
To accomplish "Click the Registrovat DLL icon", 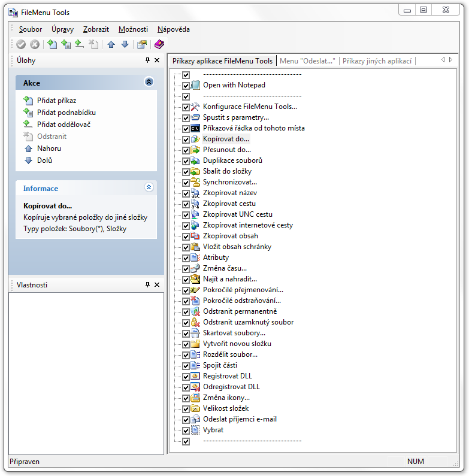I will tap(195, 376).
